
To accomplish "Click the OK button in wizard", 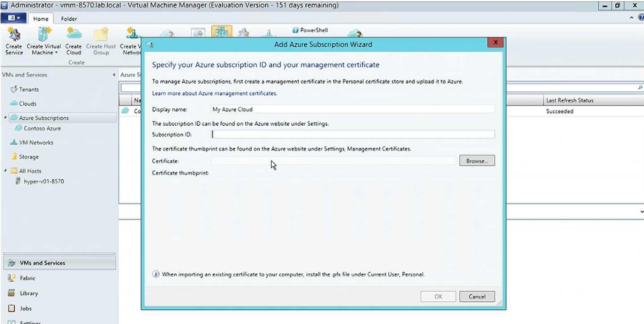I will [438, 297].
